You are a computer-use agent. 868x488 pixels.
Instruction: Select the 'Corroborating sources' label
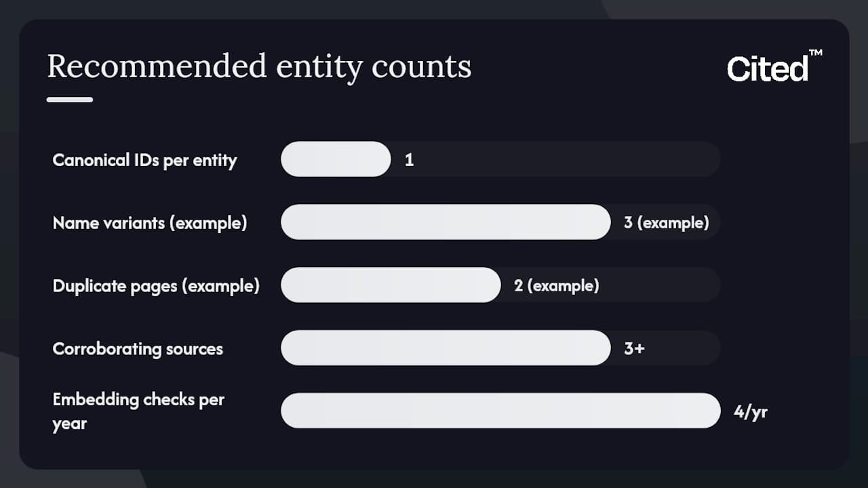point(138,348)
